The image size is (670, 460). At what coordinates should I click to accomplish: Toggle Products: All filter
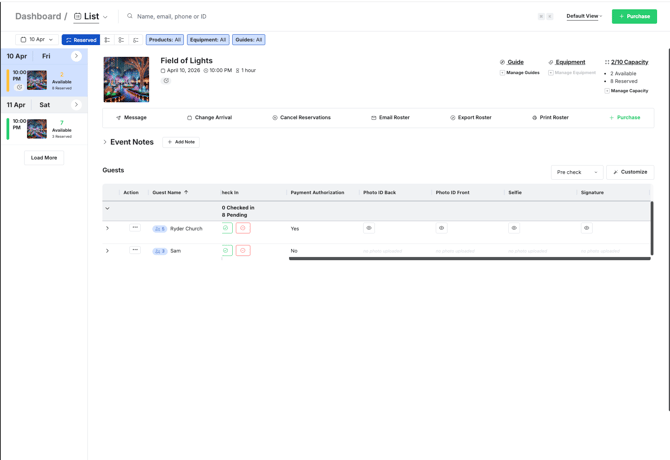click(x=165, y=40)
